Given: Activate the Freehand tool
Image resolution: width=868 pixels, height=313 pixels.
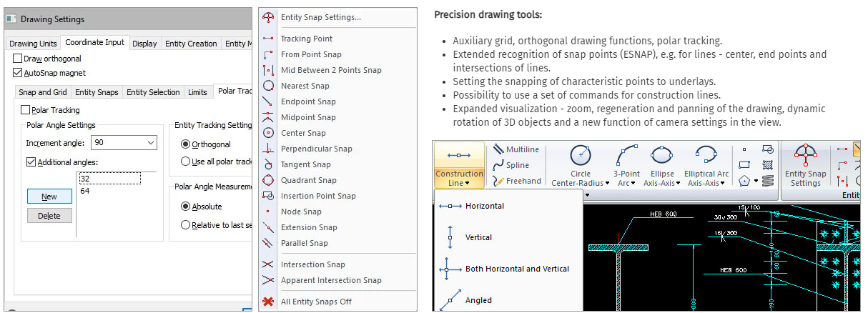Looking at the screenshot, I should click(x=516, y=181).
